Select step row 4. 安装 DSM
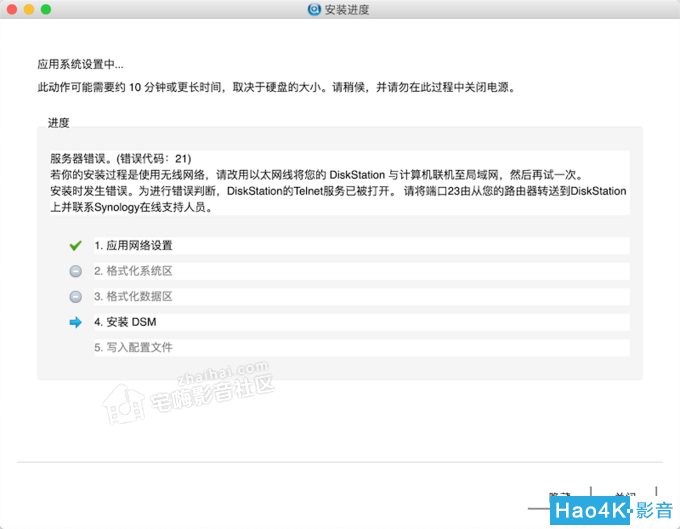The width and height of the screenshot is (680, 529). (x=362, y=323)
